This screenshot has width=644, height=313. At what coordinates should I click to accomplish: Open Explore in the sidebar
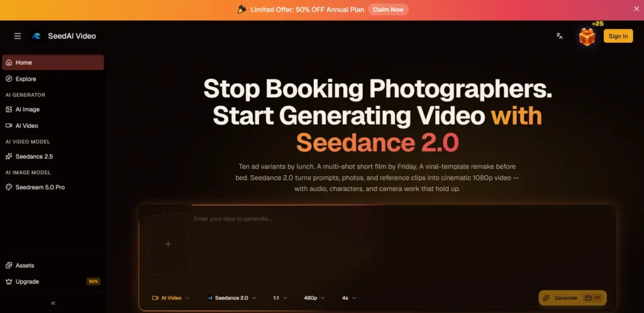click(x=53, y=79)
